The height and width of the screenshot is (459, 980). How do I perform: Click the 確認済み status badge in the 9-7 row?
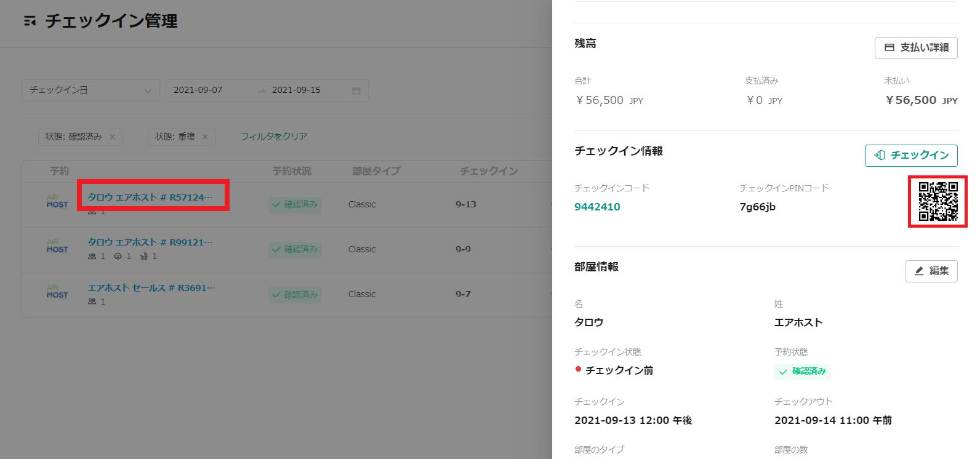[x=295, y=295]
